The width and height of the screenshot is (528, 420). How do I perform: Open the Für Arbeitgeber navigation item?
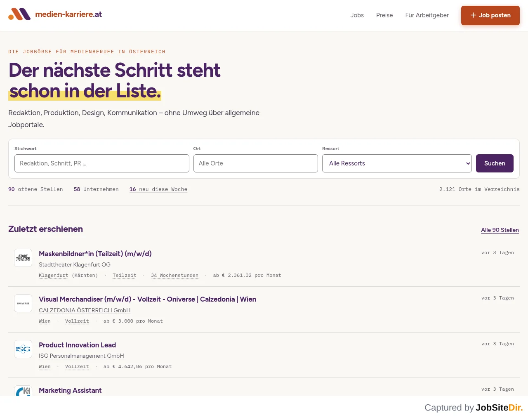click(427, 15)
